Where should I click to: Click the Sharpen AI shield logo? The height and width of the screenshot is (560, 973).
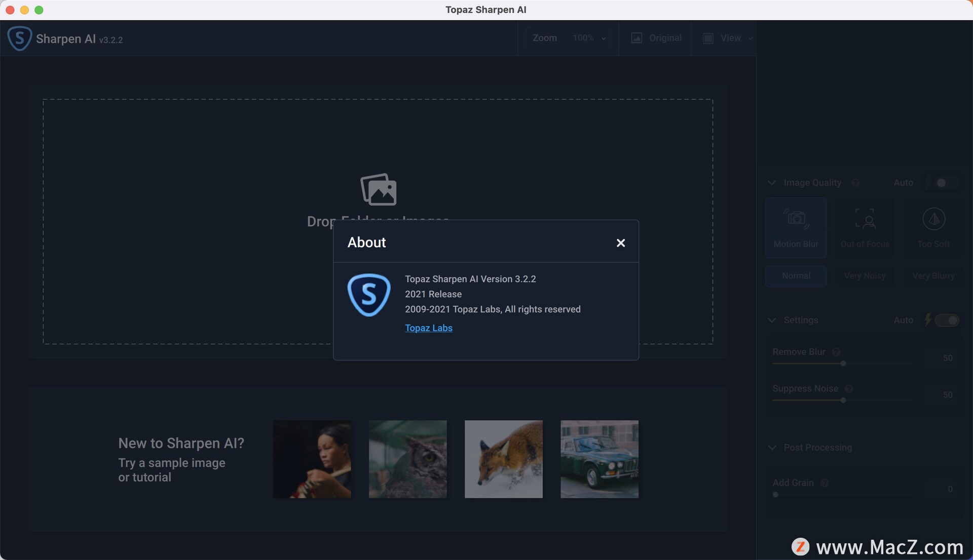(x=19, y=38)
